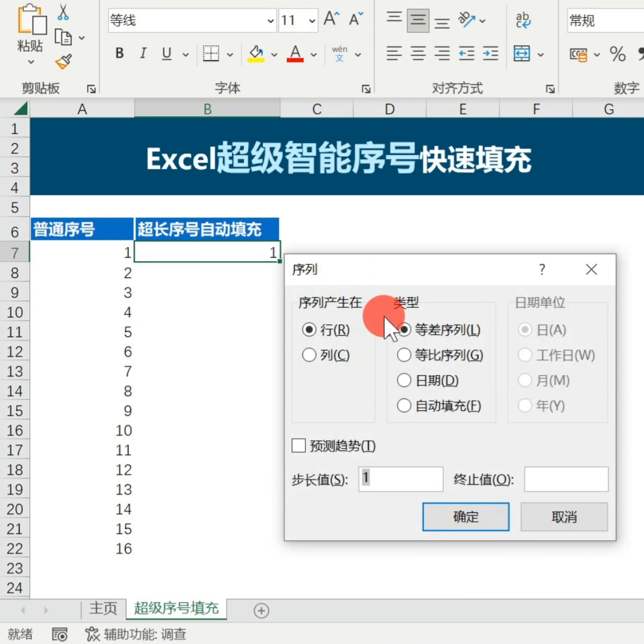Click the Copy icon

point(63,38)
